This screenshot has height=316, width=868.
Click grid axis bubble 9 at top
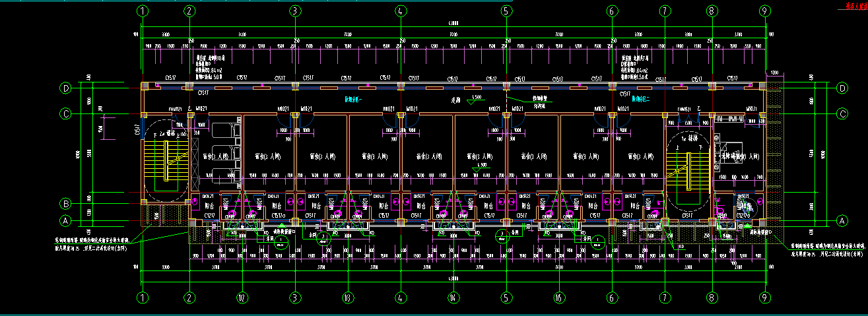pos(764,11)
